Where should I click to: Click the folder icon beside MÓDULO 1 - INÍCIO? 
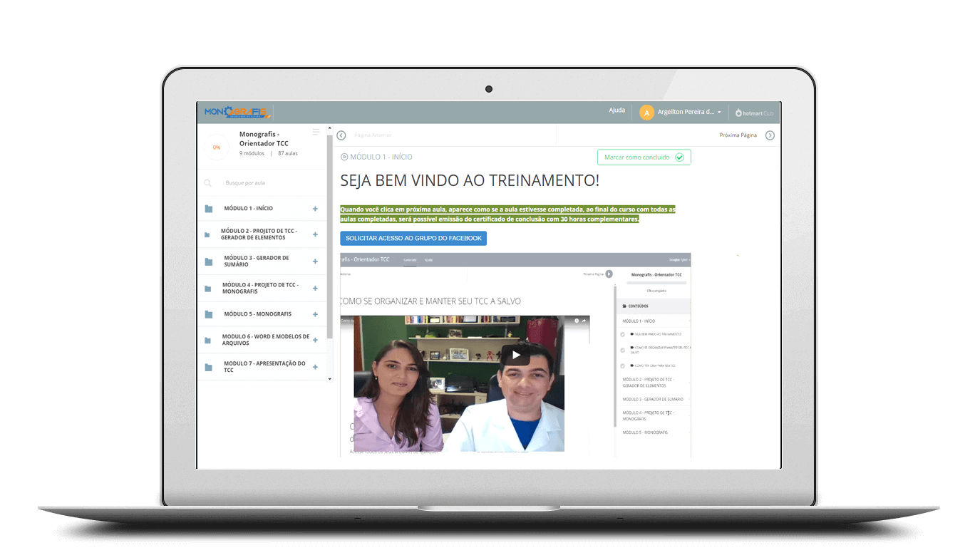(209, 209)
